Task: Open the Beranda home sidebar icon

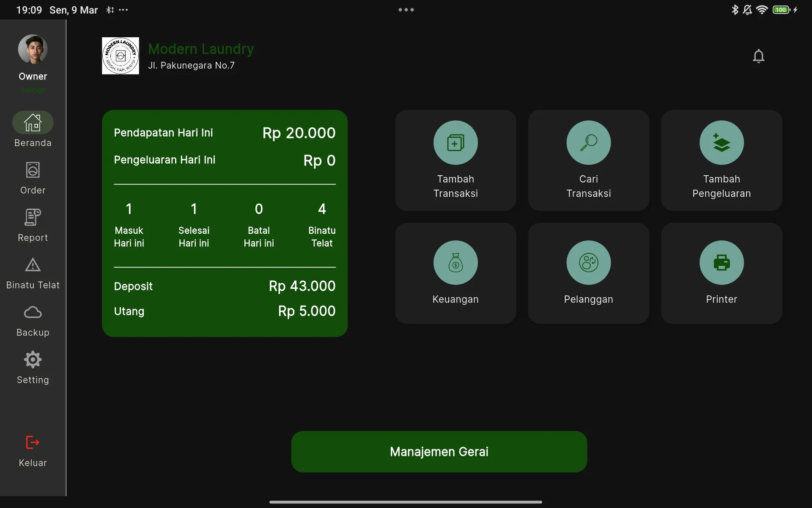Action: (x=33, y=123)
